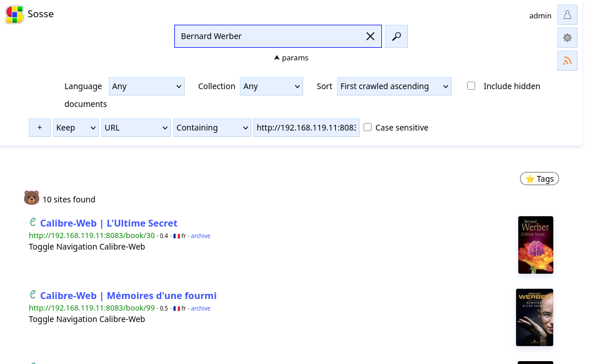The height and width of the screenshot is (364, 589).
Task: Click the 10 sites found text
Action: coord(69,200)
